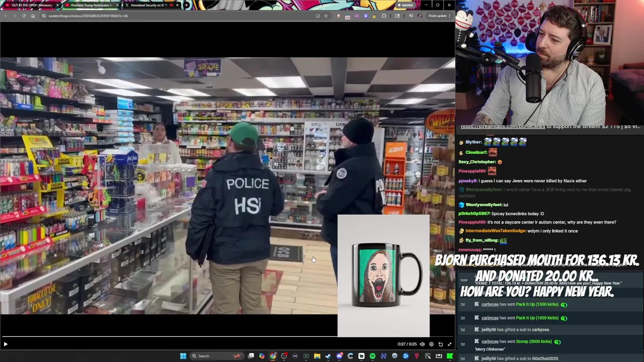Click the picture-in-picture icon in player controls

[440, 344]
